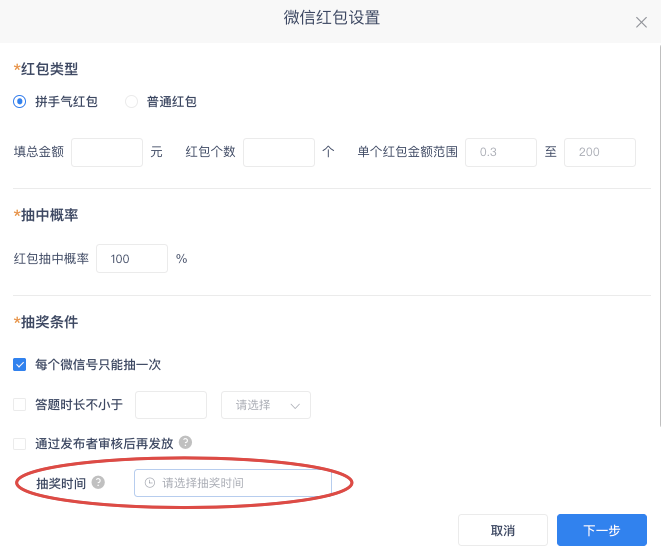The height and width of the screenshot is (560, 661).
Task: Click the answer duration number input
Action: point(171,405)
